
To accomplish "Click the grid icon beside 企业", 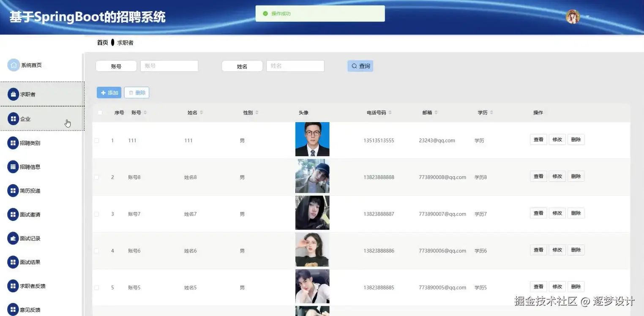I will pyautogui.click(x=13, y=119).
